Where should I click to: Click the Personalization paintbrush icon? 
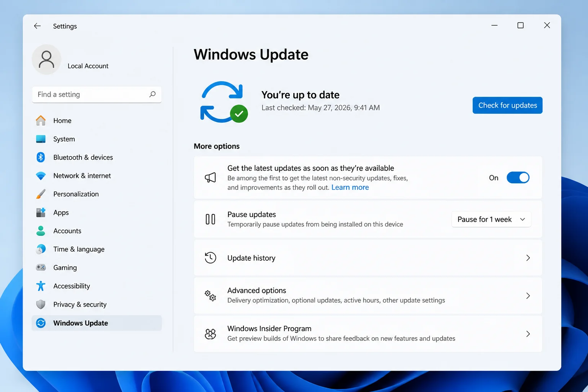tap(41, 194)
